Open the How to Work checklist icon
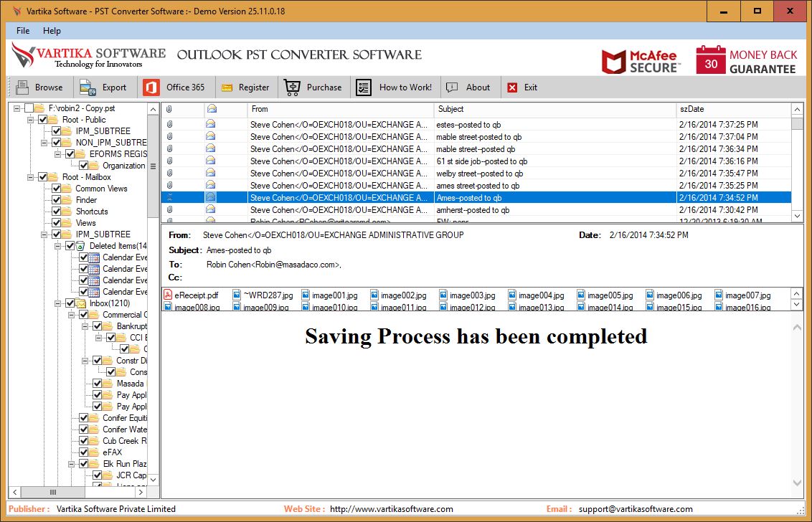Image resolution: width=812 pixels, height=522 pixels. 364,87
